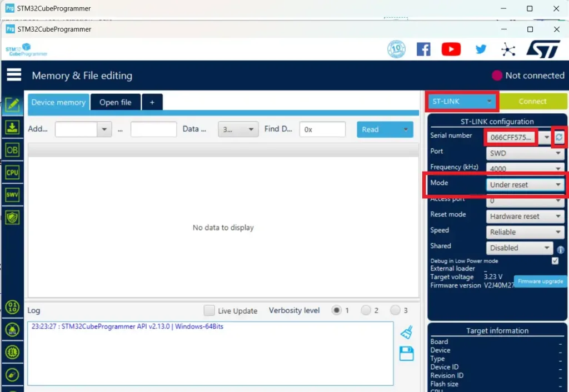Viewport: 569px width, 392px height.
Task: Click the Firmware upgrade button
Action: (540, 281)
